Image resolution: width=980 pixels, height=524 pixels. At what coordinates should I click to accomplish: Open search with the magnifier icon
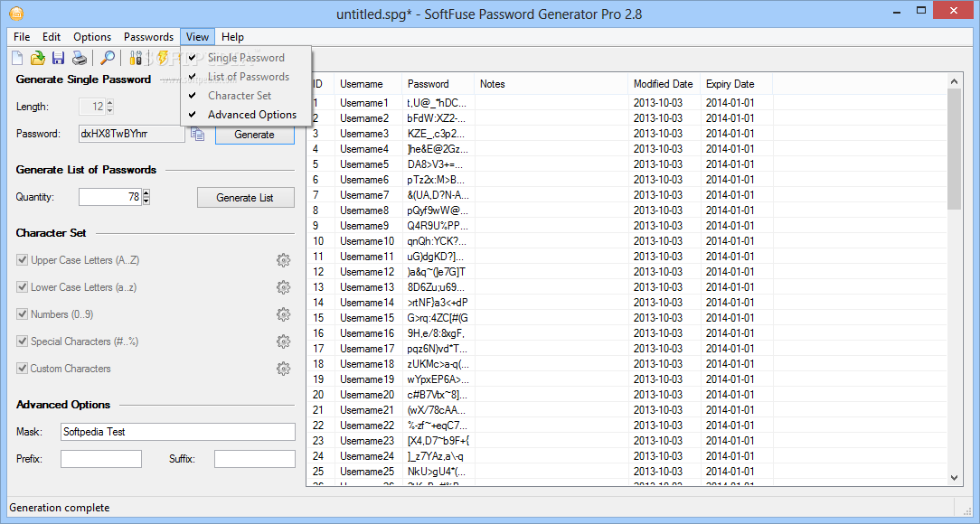click(x=108, y=59)
